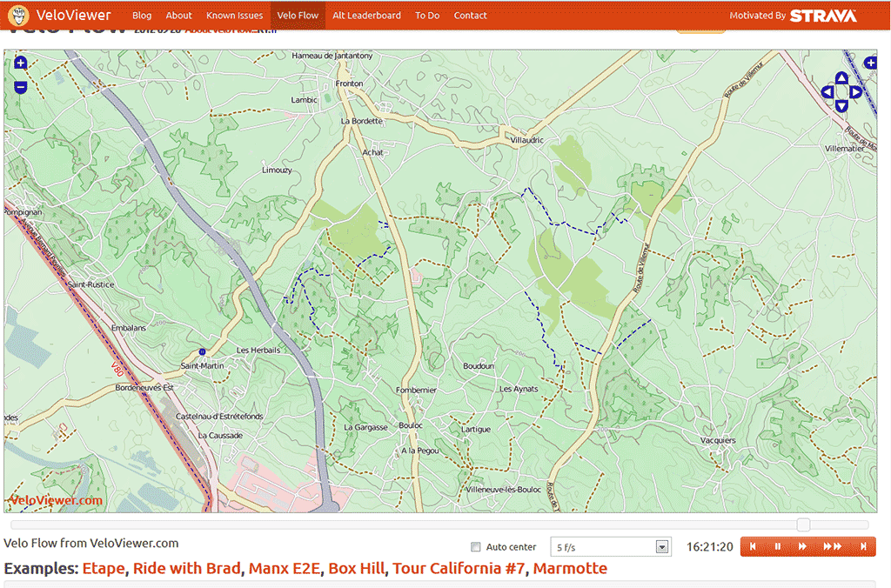Click the Limouzy label on map

pos(277,170)
